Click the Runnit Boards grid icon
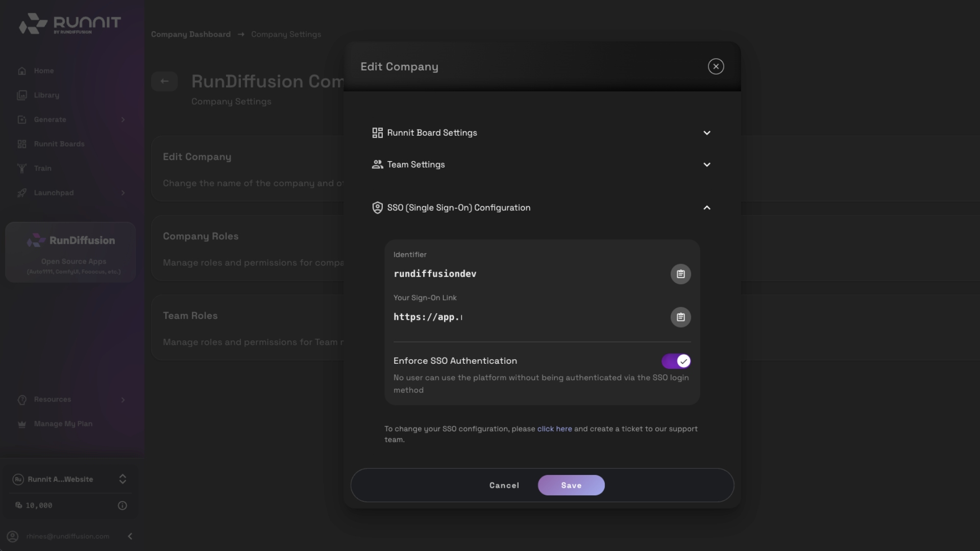980x551 pixels. coord(22,144)
